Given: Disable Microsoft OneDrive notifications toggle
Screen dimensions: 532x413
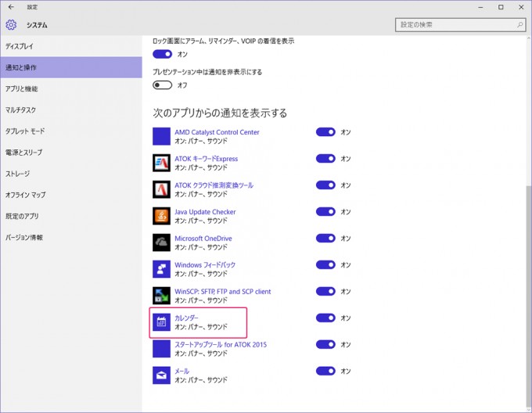Looking at the screenshot, I should 325,238.
